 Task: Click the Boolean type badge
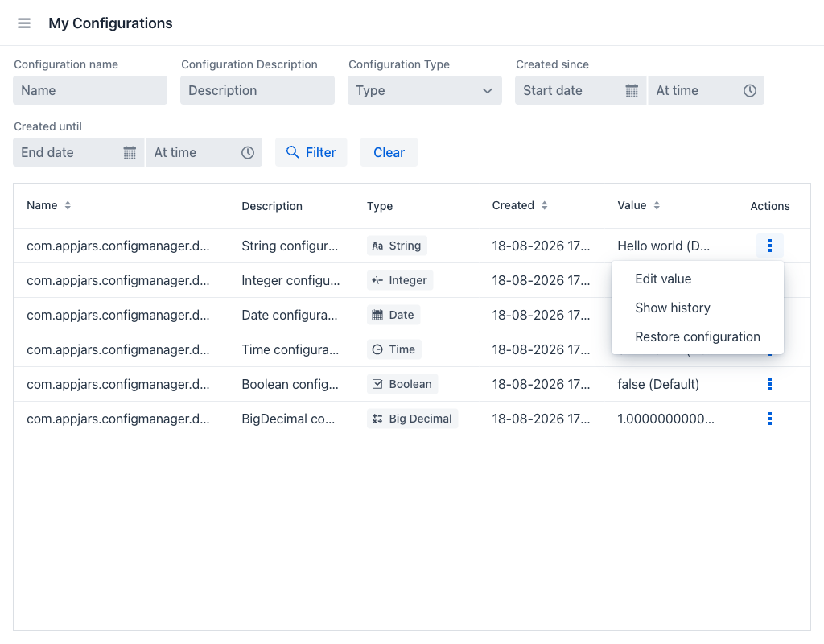pos(402,384)
